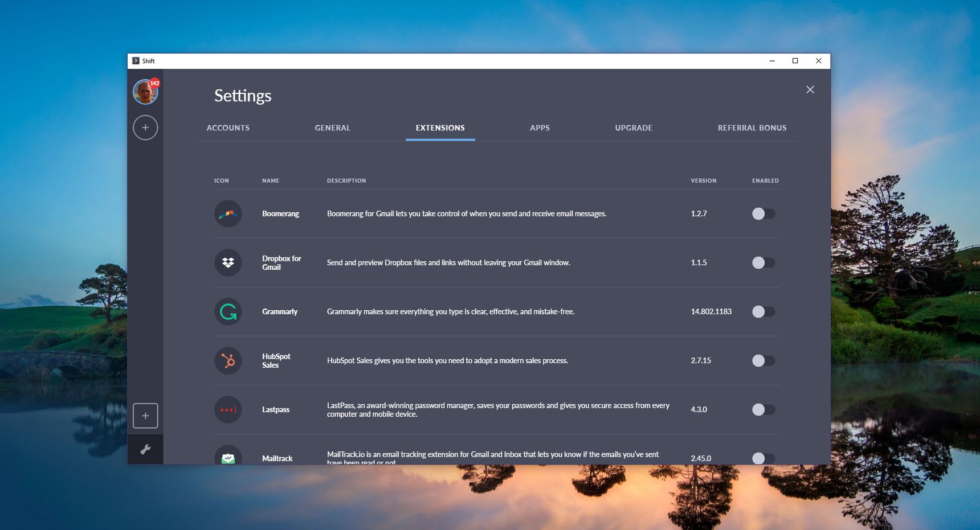Click Mailtrack version 2.45.0
The image size is (980, 530).
701,459
